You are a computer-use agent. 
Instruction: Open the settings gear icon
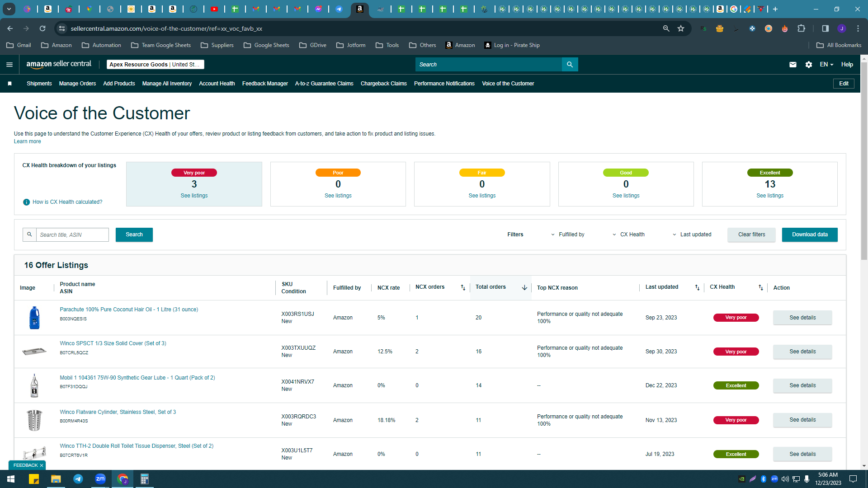(809, 65)
